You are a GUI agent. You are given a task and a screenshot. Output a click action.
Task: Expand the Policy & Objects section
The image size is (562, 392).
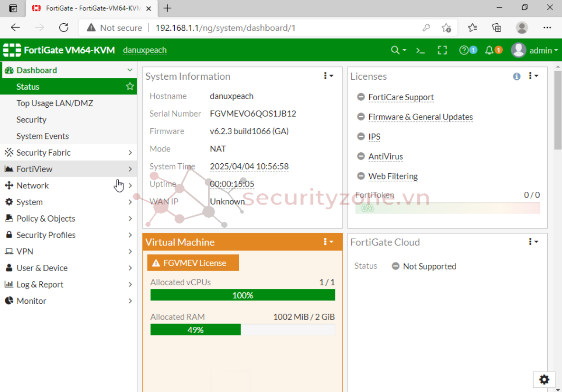pyautogui.click(x=46, y=218)
